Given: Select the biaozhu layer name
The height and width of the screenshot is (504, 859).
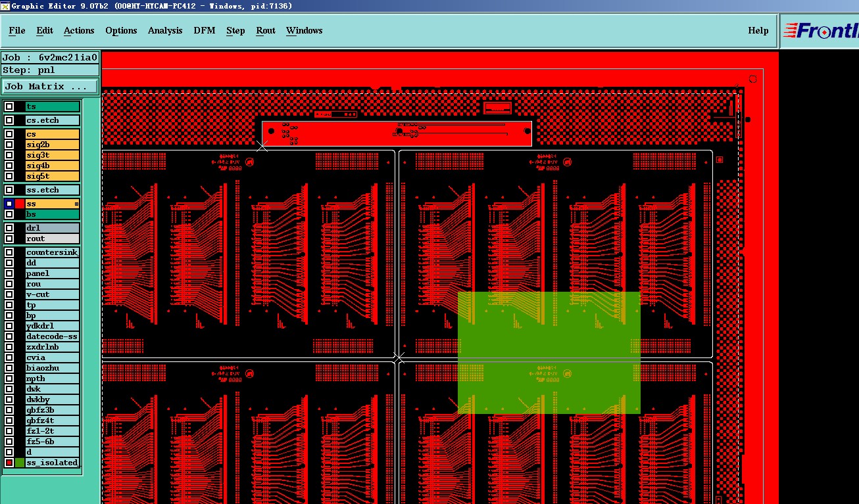Looking at the screenshot, I should point(53,368).
